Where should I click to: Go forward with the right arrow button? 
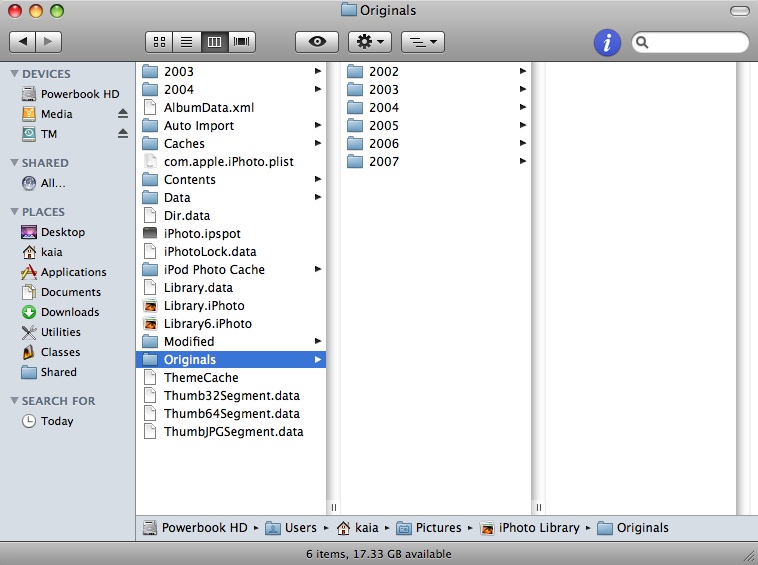click(48, 42)
